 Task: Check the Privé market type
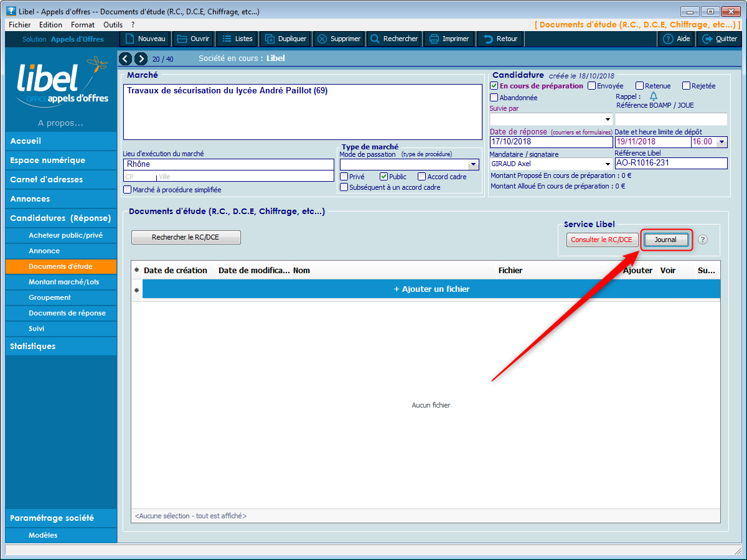(x=344, y=177)
